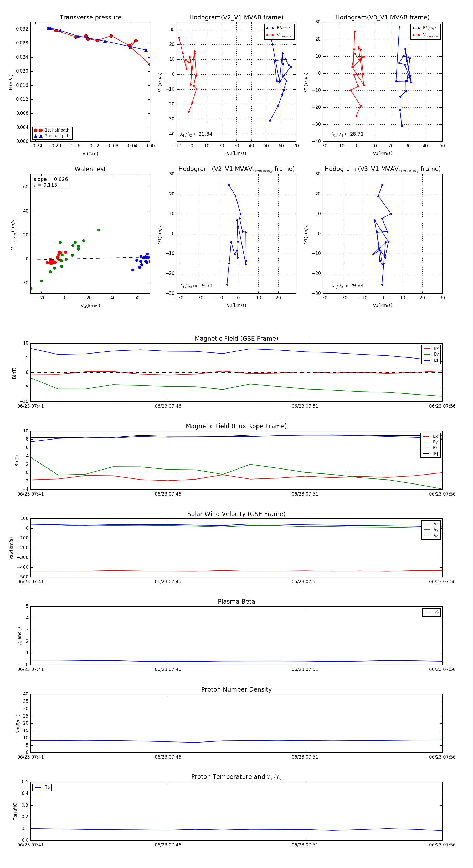Click the 'Vy' legend entry
Image resolution: width=473 pixels, height=868 pixels.
(431, 530)
